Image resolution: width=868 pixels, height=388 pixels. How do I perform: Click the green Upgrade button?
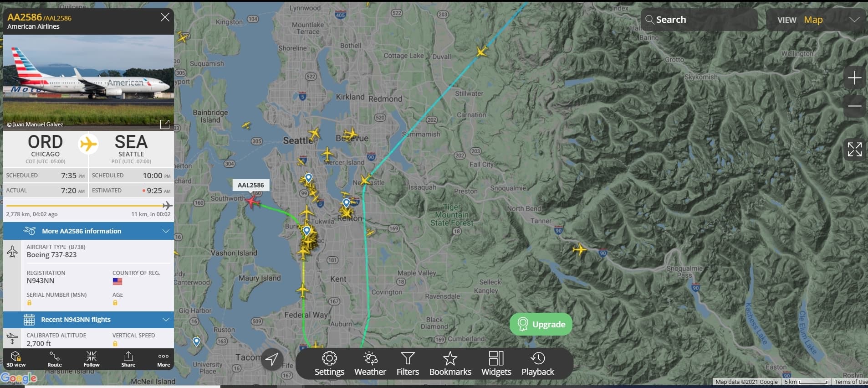[x=541, y=324]
